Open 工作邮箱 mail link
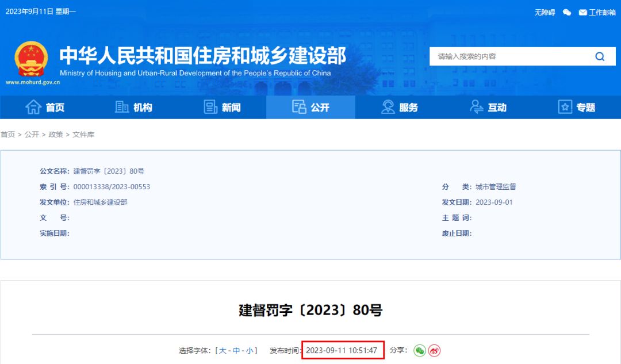Screen dimensions: 621x364 [597, 12]
